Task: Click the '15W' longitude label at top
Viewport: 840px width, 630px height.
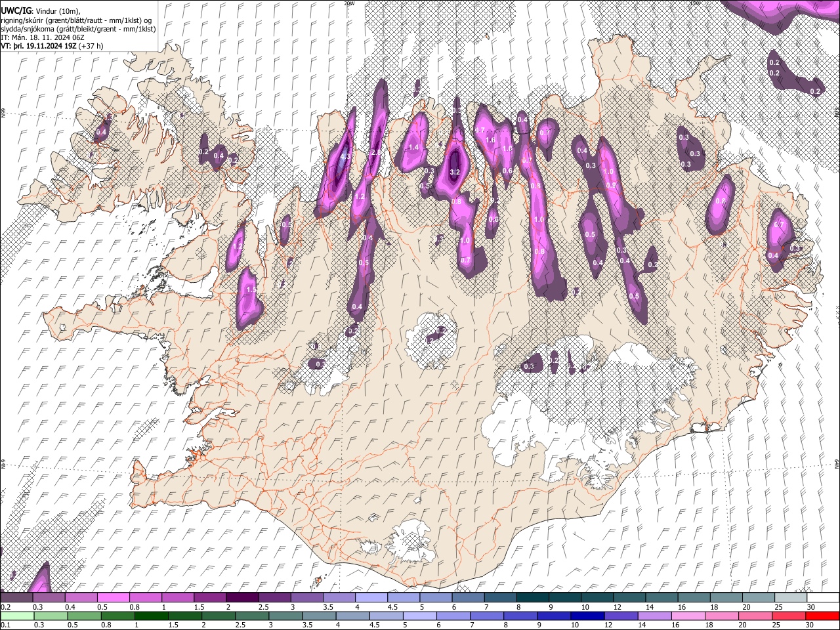Action: tap(694, 3)
